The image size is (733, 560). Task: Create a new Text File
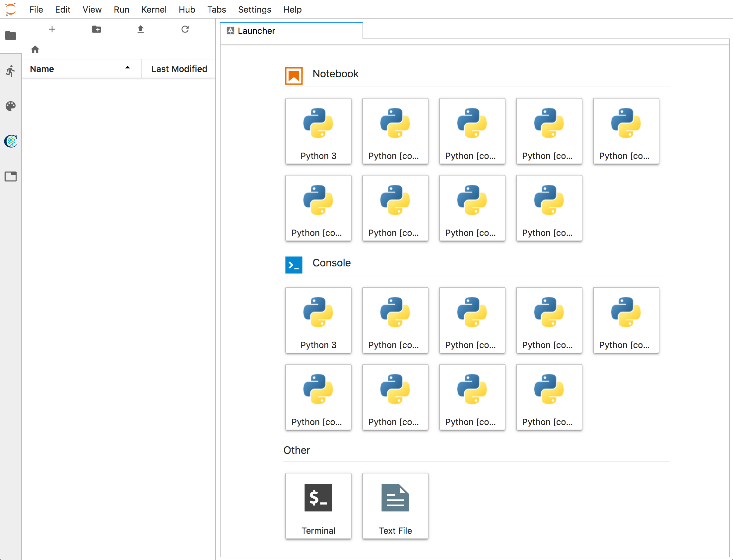tap(395, 506)
